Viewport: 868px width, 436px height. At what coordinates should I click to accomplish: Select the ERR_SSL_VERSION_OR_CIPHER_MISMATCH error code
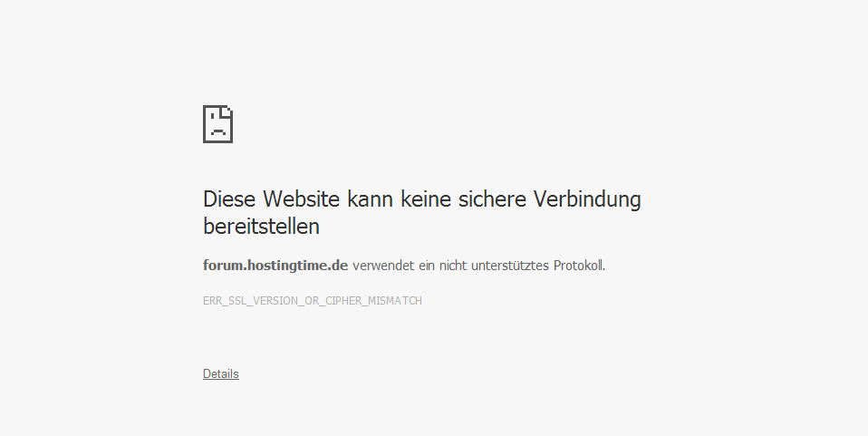point(313,301)
